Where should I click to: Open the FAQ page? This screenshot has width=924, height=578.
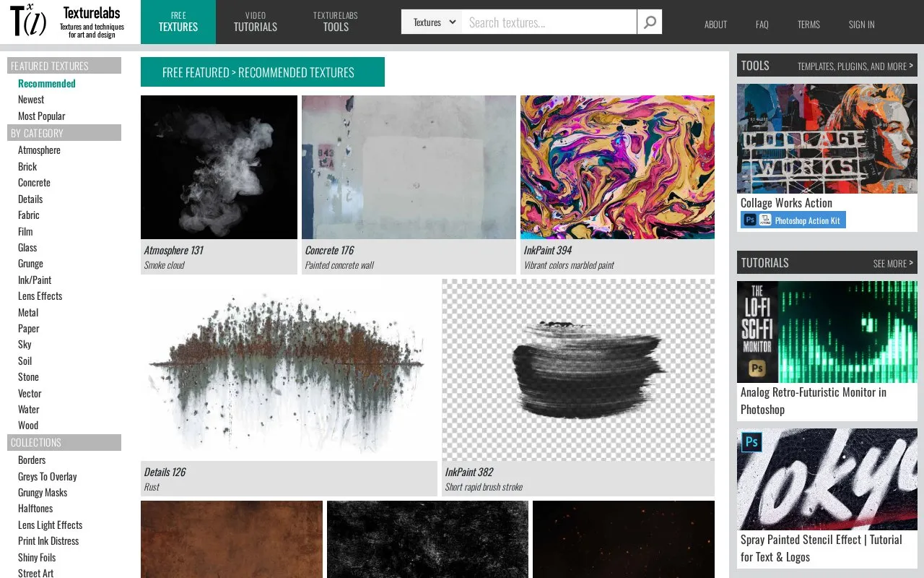762,25
